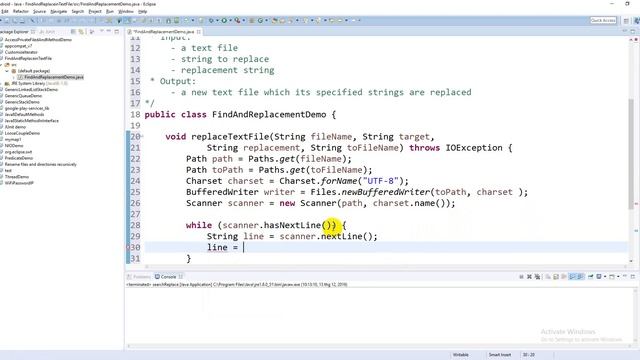Minimize the Package Explorer panel

coord(109,31)
